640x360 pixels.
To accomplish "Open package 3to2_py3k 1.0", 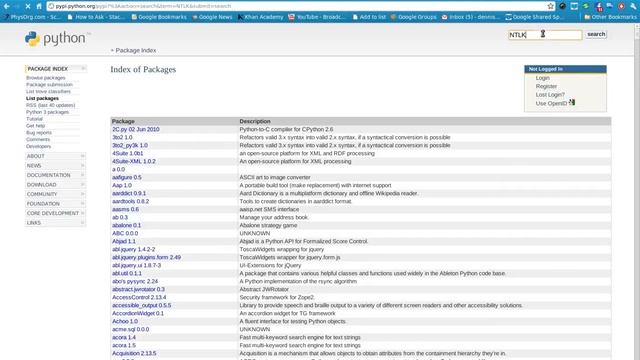I will click(130, 145).
